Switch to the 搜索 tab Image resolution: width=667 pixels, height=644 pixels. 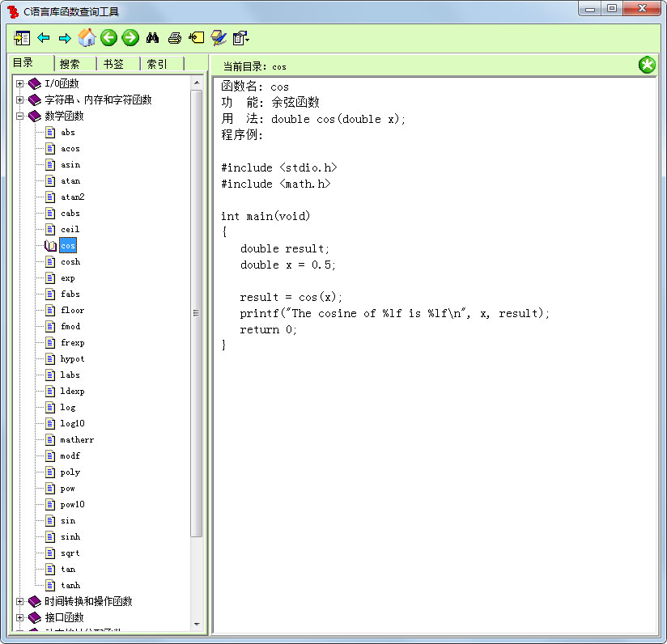(70, 64)
